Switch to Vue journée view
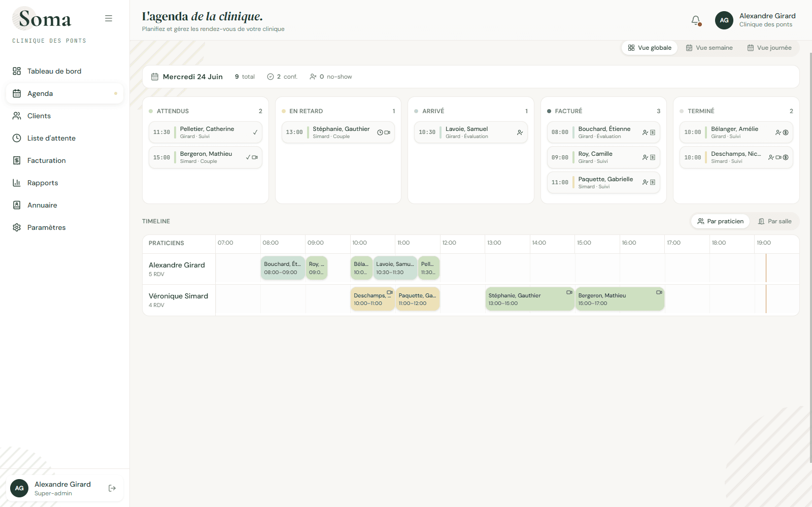The height and width of the screenshot is (507, 812). pyautogui.click(x=769, y=48)
